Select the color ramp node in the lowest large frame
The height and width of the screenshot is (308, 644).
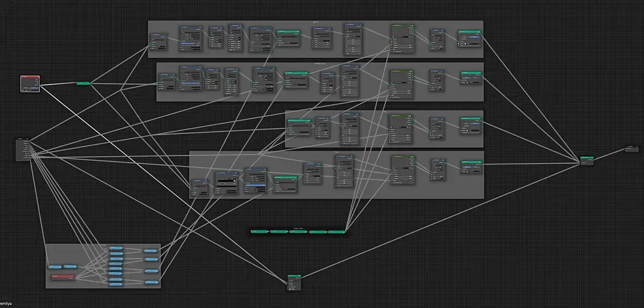pos(226,183)
